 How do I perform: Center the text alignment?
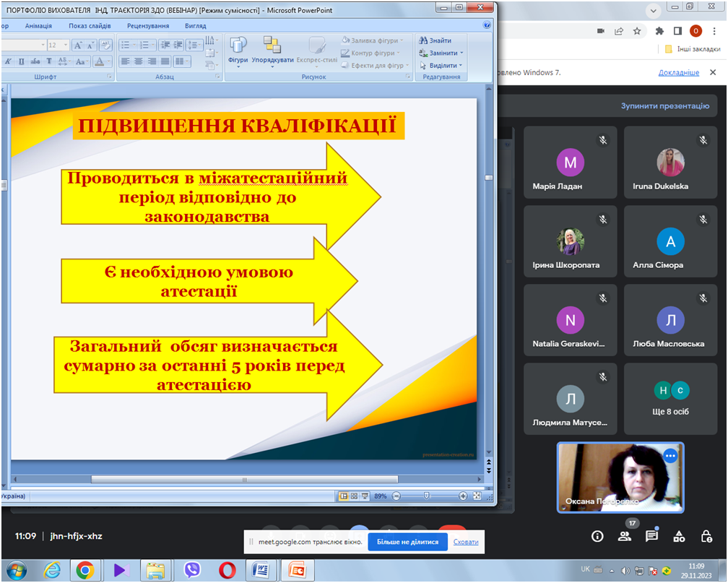[x=139, y=61]
